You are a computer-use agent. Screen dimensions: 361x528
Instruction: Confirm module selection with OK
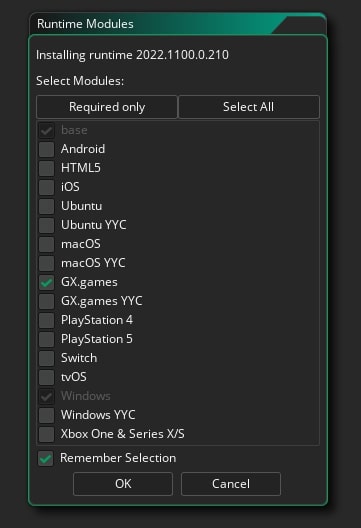click(123, 484)
